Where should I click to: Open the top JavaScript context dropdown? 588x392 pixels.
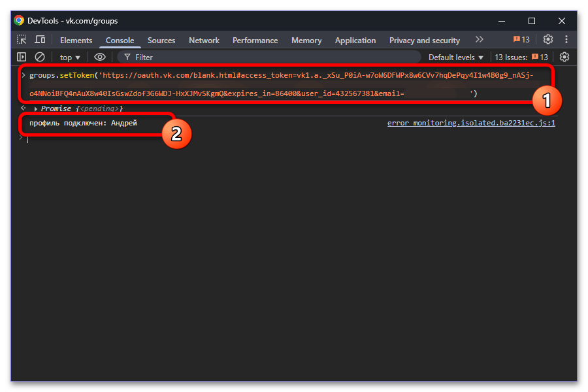tap(70, 57)
